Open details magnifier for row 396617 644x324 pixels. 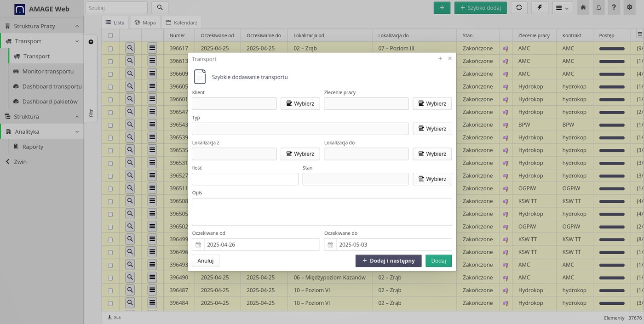[x=130, y=48]
